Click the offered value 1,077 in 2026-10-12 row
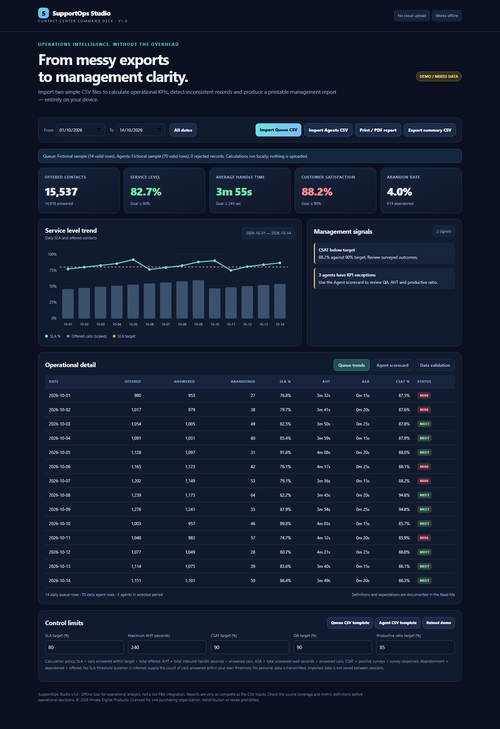Viewport: 500px width, 729px height. coord(136,552)
